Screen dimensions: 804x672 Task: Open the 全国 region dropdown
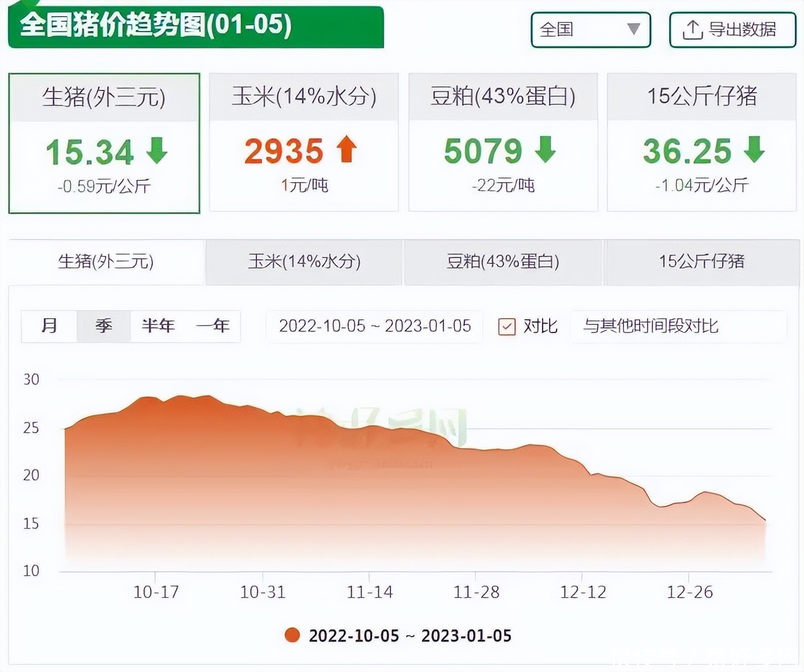(591, 29)
